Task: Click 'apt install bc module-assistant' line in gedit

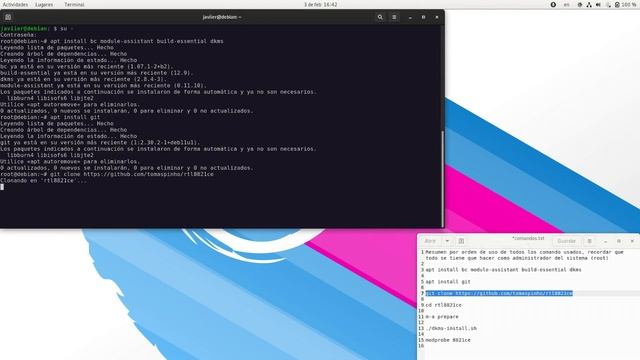Action: click(x=503, y=270)
